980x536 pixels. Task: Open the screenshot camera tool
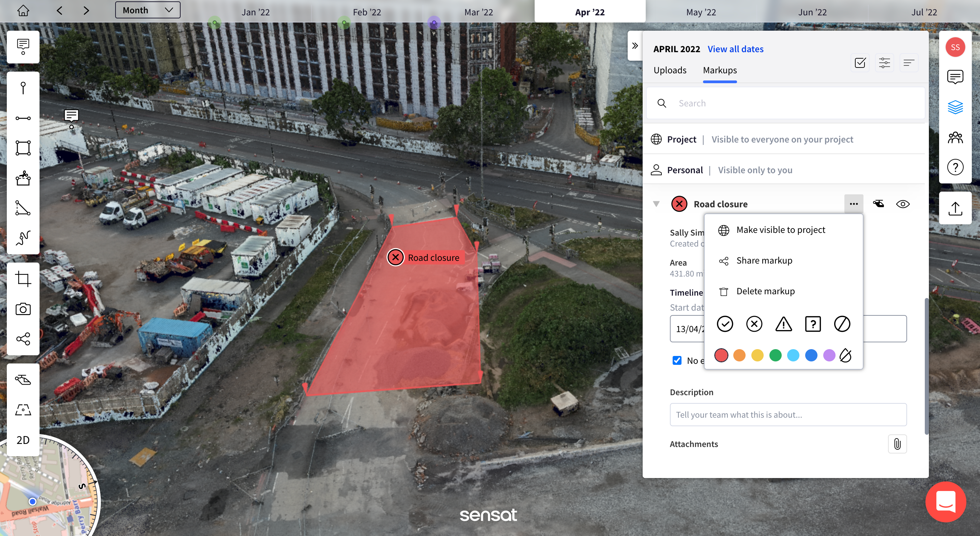[23, 309]
